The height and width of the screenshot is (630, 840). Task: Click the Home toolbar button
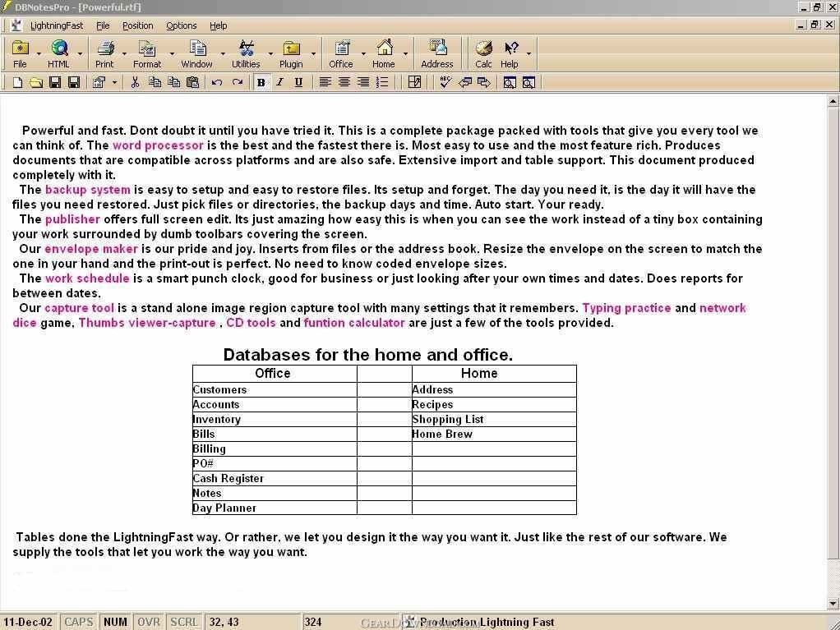(384, 53)
